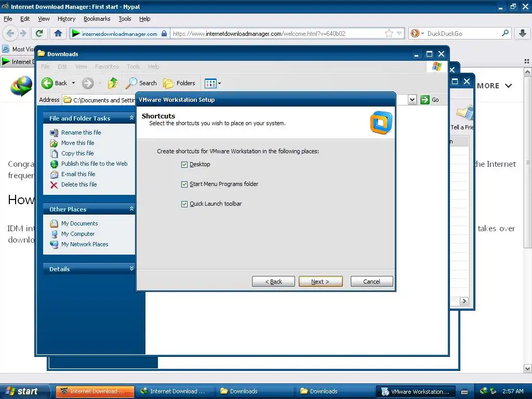Open the URL bar history dropdown
The width and height of the screenshot is (532, 399).
(400, 33)
